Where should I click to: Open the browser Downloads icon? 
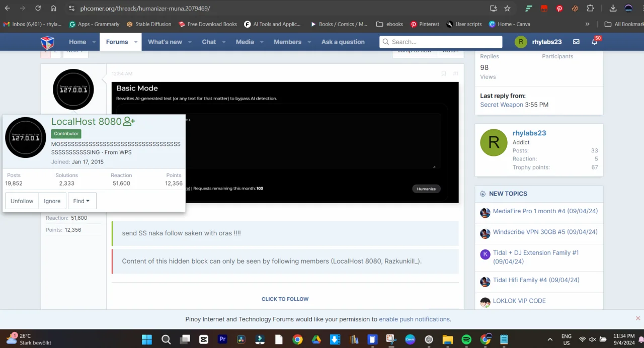[x=613, y=8]
